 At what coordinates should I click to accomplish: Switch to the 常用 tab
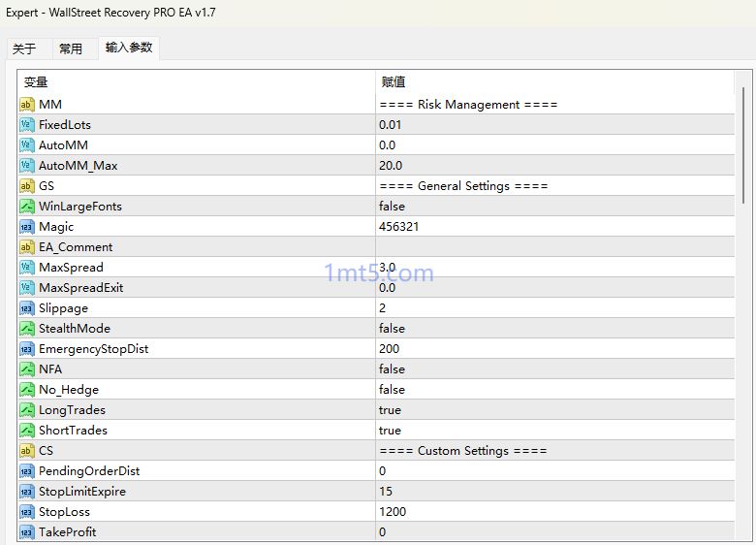[x=71, y=48]
